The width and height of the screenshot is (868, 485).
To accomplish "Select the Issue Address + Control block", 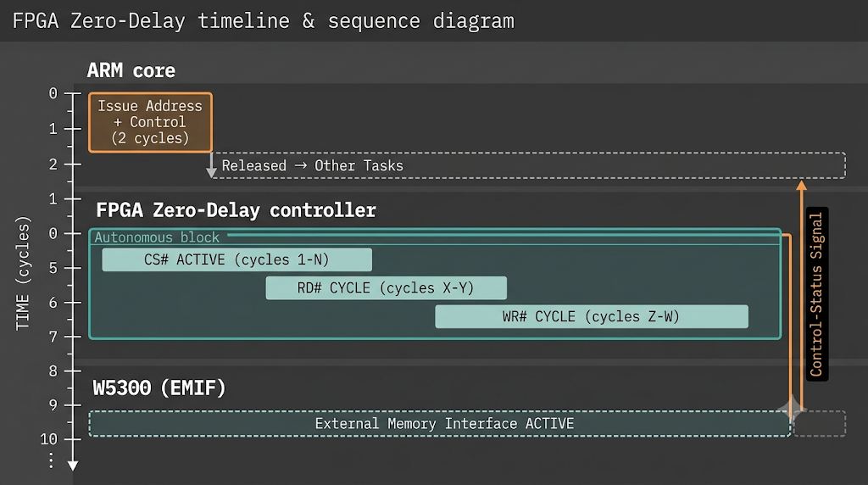I will (x=150, y=122).
